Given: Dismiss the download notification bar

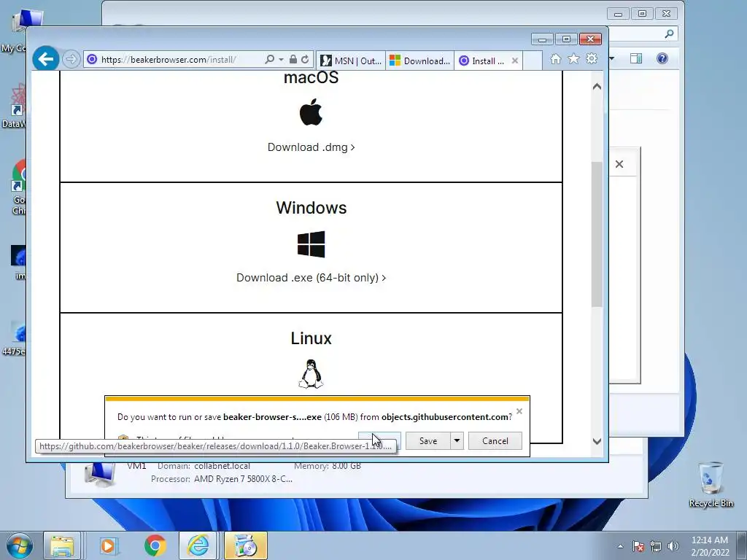Looking at the screenshot, I should click(519, 411).
